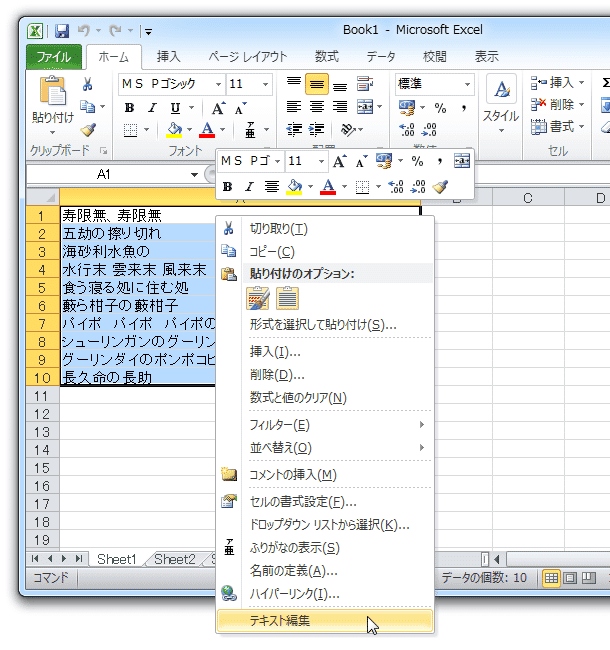Open ribbon font name dropdown
The width and height of the screenshot is (610, 650).
218,84
